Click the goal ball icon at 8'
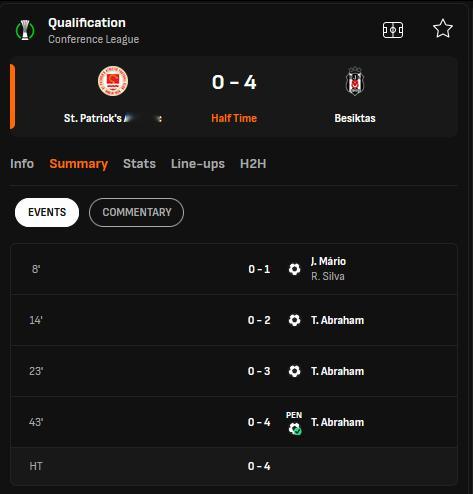The width and height of the screenshot is (473, 494). pyautogui.click(x=294, y=269)
